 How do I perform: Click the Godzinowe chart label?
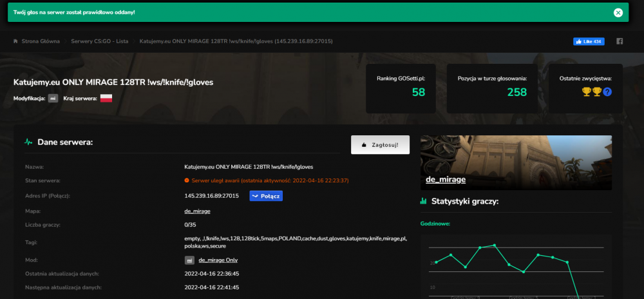click(435, 224)
